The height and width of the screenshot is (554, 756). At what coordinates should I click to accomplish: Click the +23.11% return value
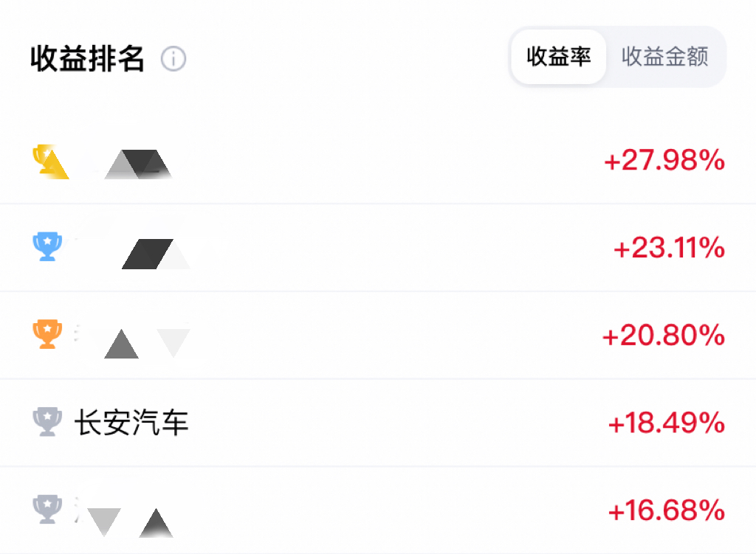pyautogui.click(x=669, y=249)
